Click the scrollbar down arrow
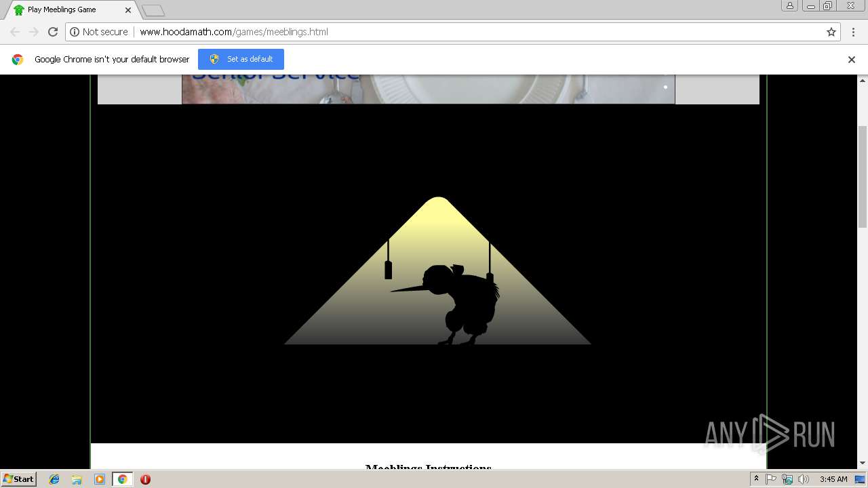This screenshot has width=868, height=488. (863, 464)
